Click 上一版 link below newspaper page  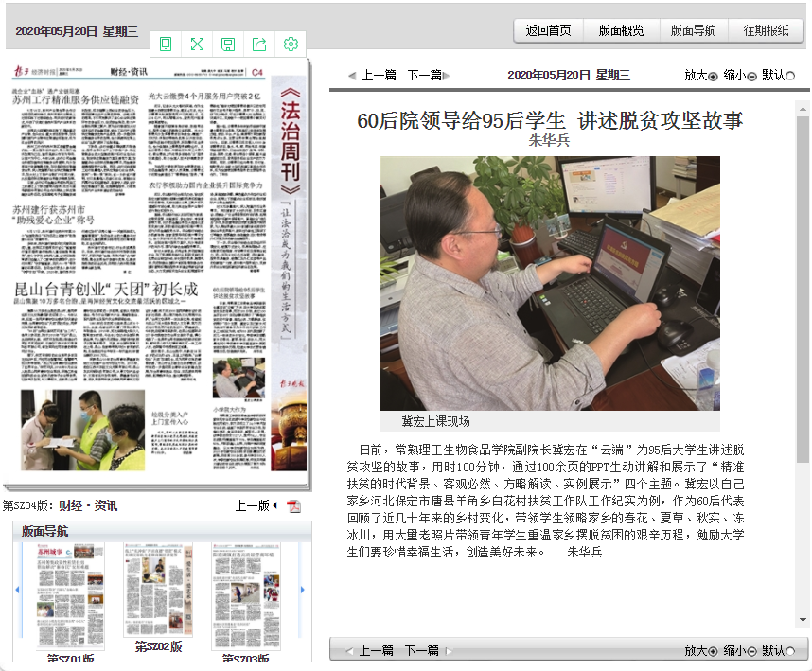[x=253, y=505]
